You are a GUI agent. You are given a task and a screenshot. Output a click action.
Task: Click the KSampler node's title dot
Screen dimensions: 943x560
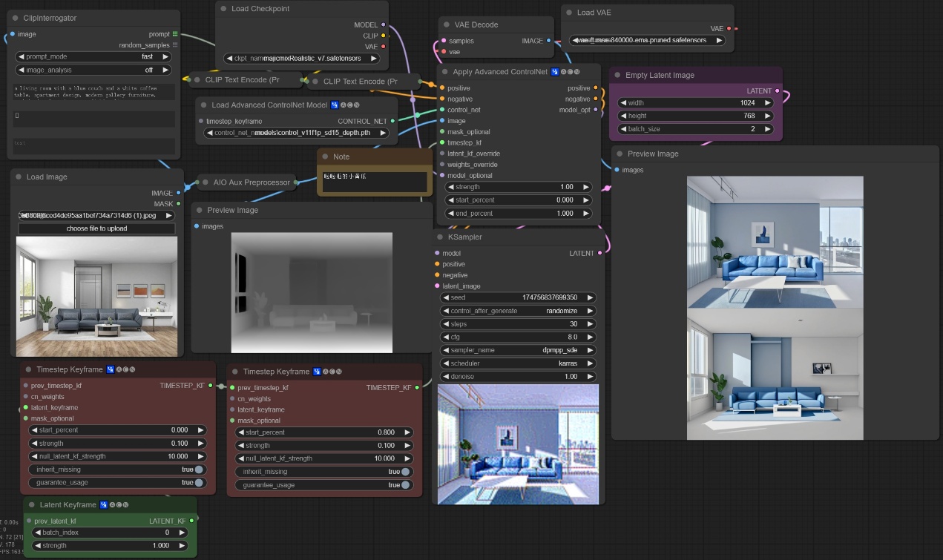[x=441, y=237]
